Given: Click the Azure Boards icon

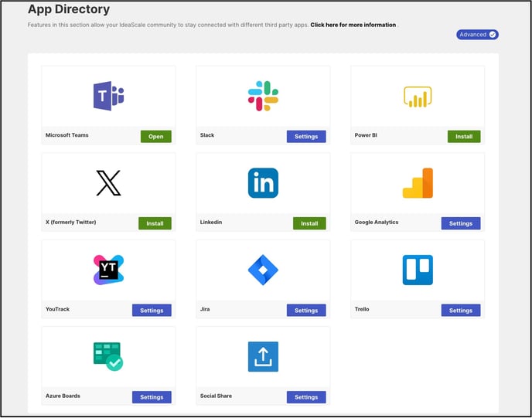Looking at the screenshot, I should pos(108,356).
